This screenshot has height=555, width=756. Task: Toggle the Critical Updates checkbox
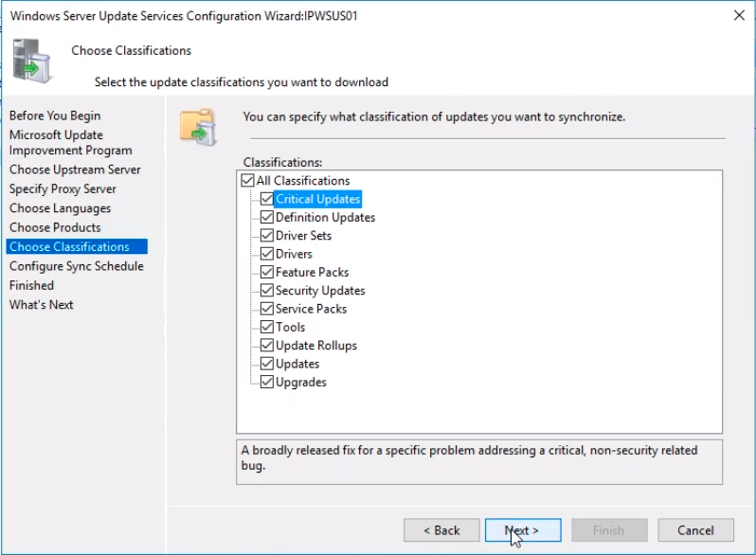(266, 199)
